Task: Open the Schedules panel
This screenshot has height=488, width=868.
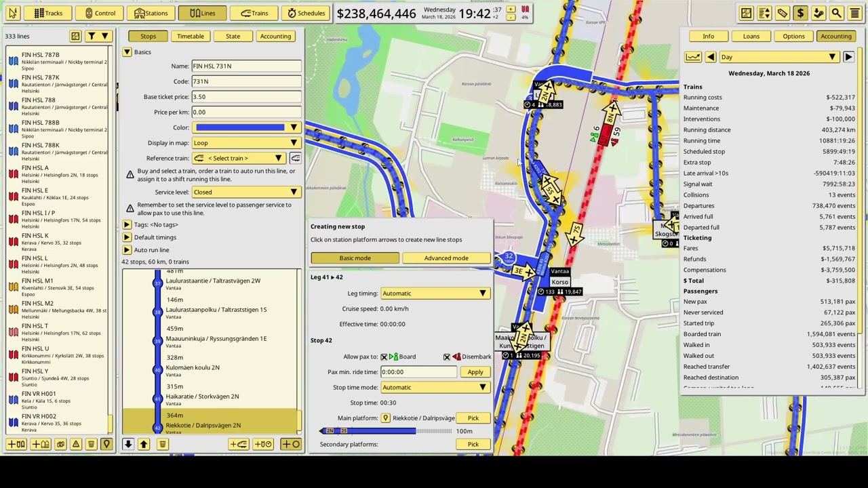Action: coord(305,13)
